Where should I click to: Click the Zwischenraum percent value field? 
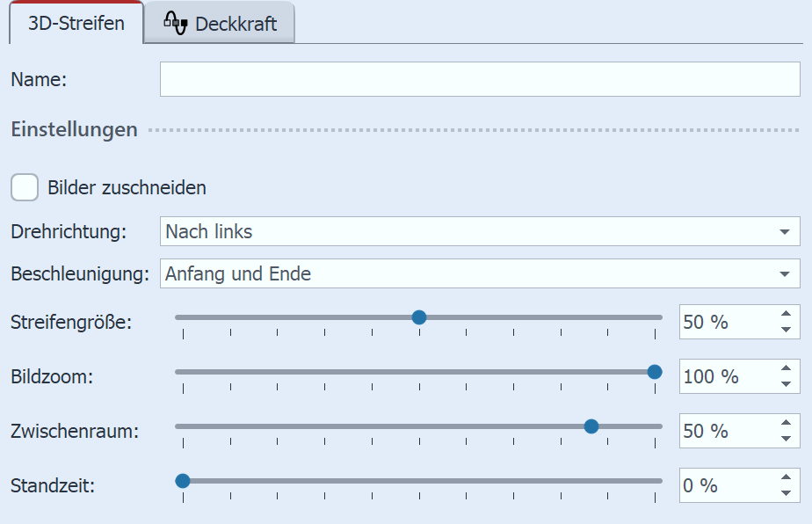(725, 431)
